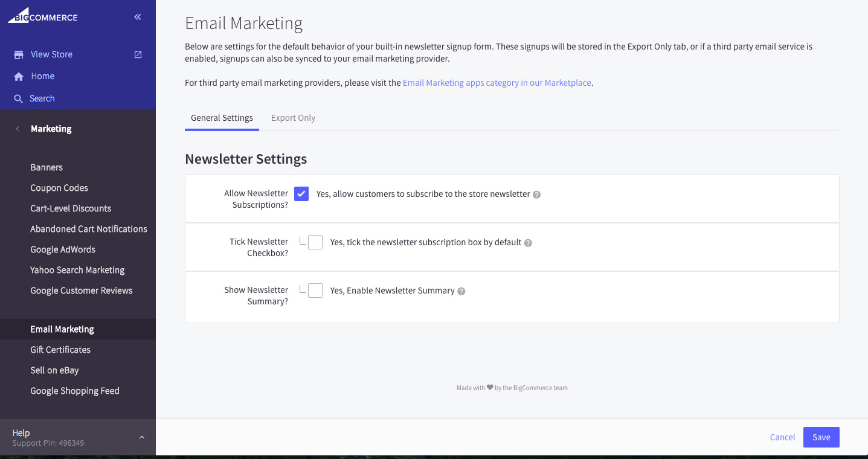Expand the Help panel at the bottom
868x459 pixels.
click(x=141, y=437)
